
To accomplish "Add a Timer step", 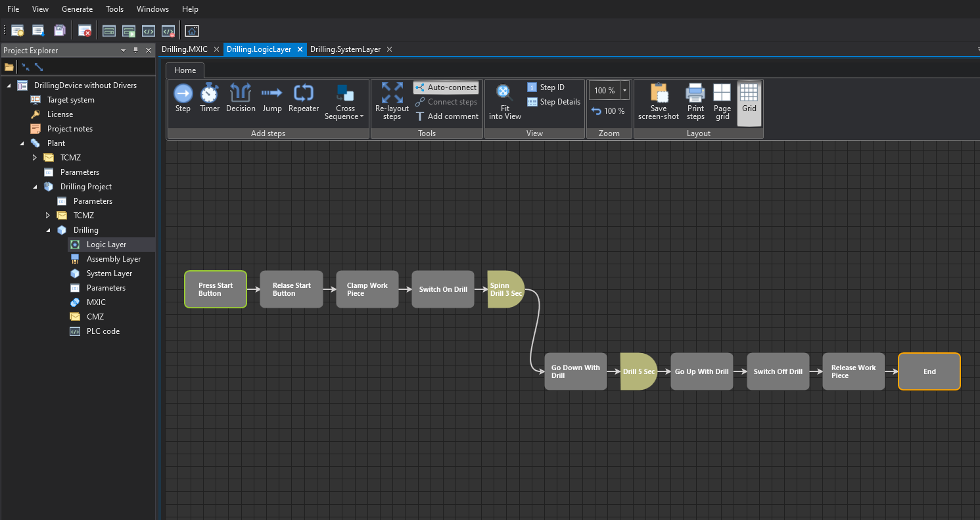I will click(210, 98).
